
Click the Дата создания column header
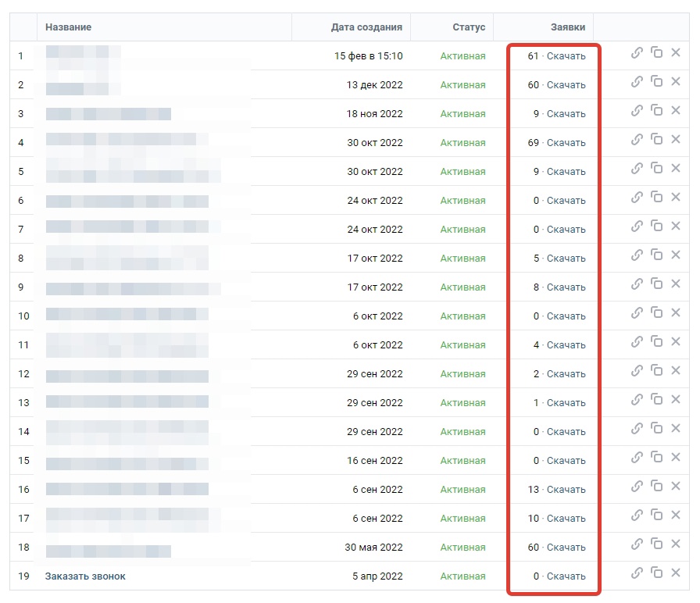366,27
